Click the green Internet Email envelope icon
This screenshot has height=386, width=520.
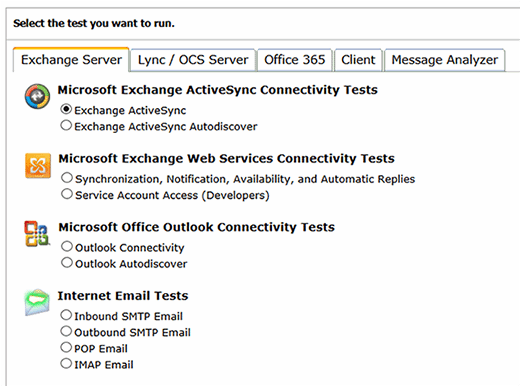pyautogui.click(x=37, y=302)
